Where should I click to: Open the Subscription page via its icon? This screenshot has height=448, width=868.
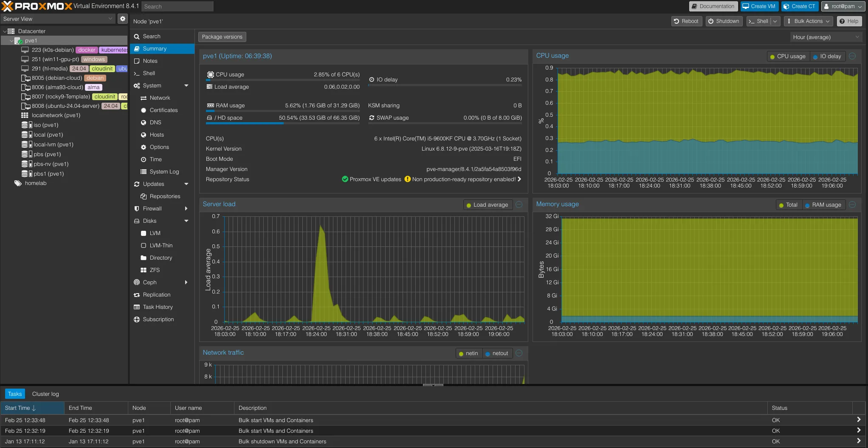(137, 319)
